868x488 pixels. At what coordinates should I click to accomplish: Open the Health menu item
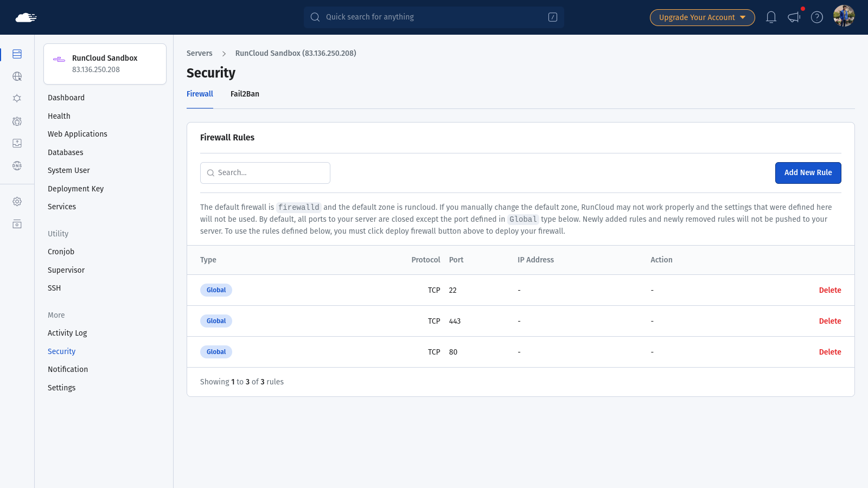59,116
